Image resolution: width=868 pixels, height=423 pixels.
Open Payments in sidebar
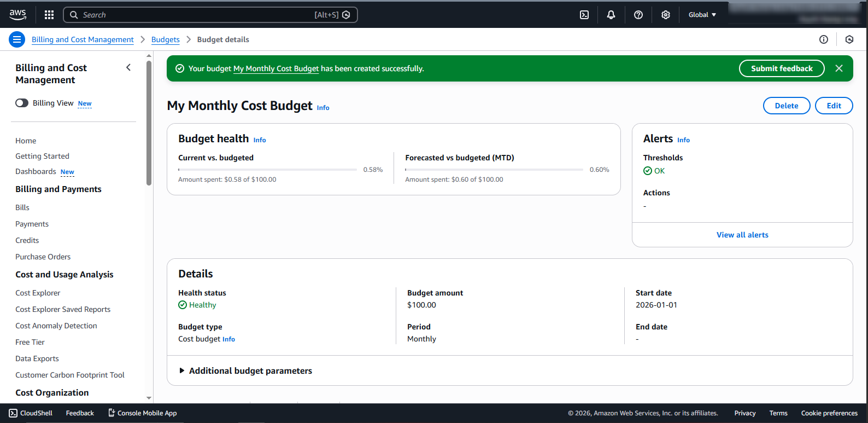(32, 224)
